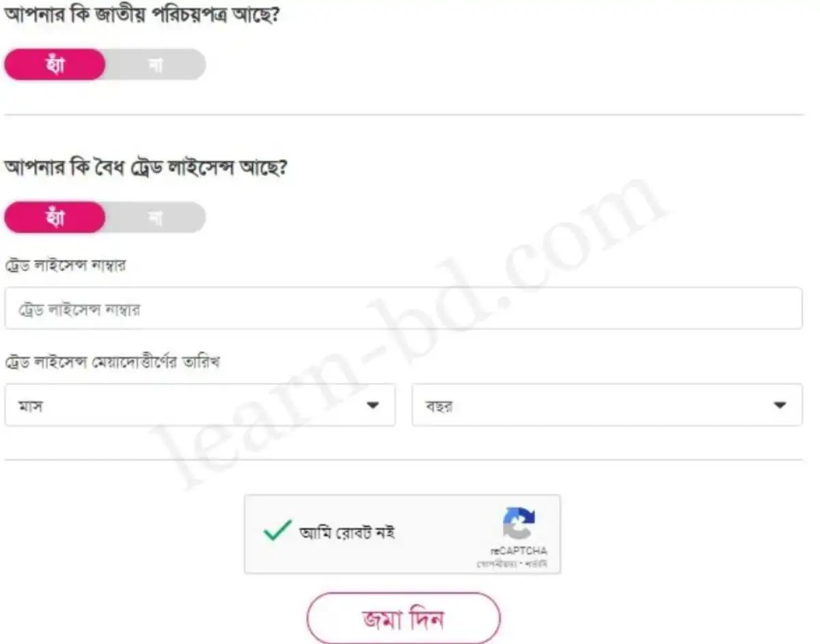820x644 pixels.
Task: Select হ্যাঁ for the trade license question
Action: 55,217
